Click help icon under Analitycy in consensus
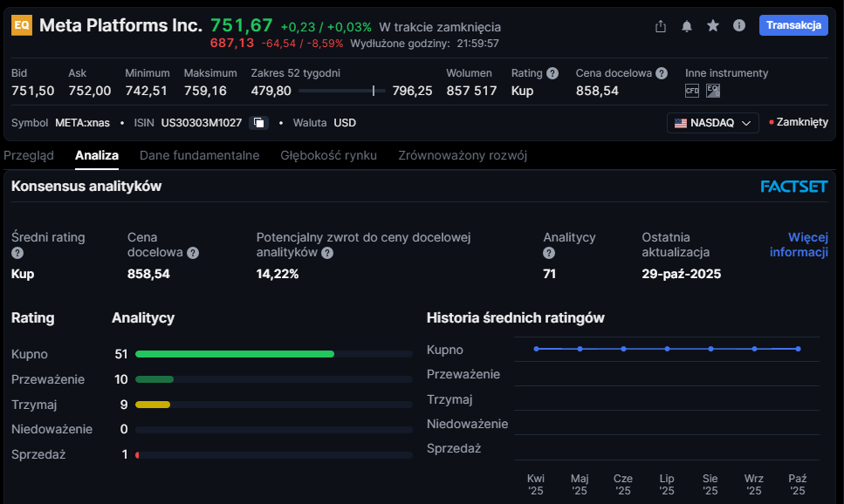The width and height of the screenshot is (844, 504). tap(549, 253)
